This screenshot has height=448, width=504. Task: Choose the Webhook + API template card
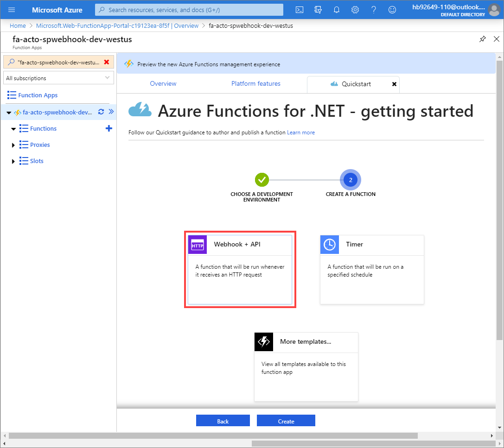click(240, 270)
